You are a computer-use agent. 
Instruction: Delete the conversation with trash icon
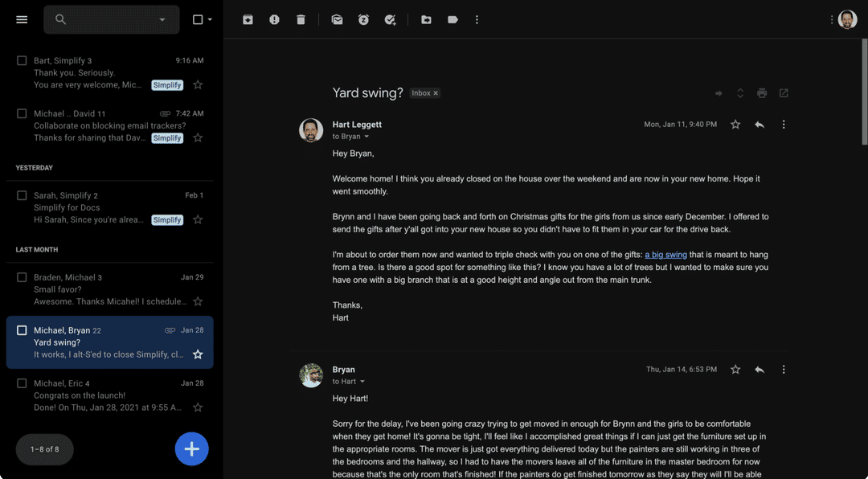tap(301, 19)
